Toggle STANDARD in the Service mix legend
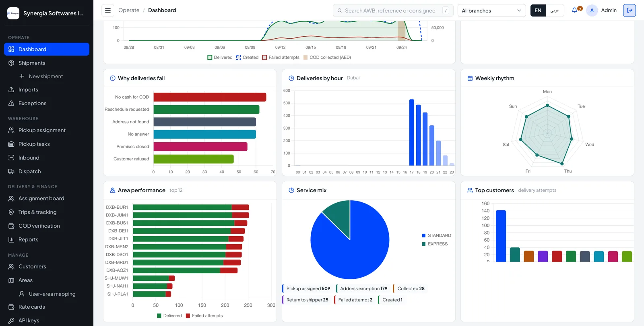Viewport: 644px width, 326px height. coord(436,235)
